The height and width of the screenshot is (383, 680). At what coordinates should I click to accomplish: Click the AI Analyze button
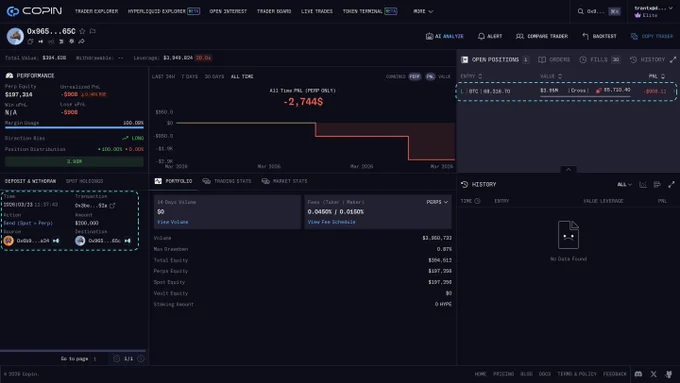click(x=445, y=36)
